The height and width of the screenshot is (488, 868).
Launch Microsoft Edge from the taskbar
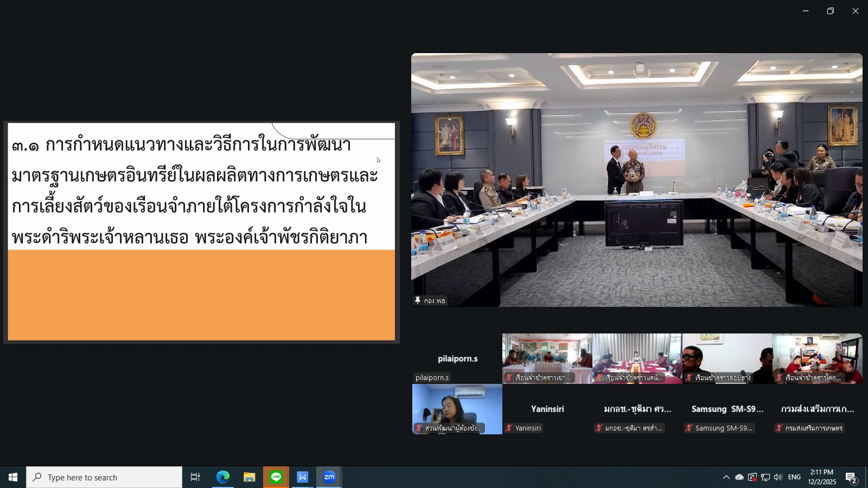[x=223, y=477]
